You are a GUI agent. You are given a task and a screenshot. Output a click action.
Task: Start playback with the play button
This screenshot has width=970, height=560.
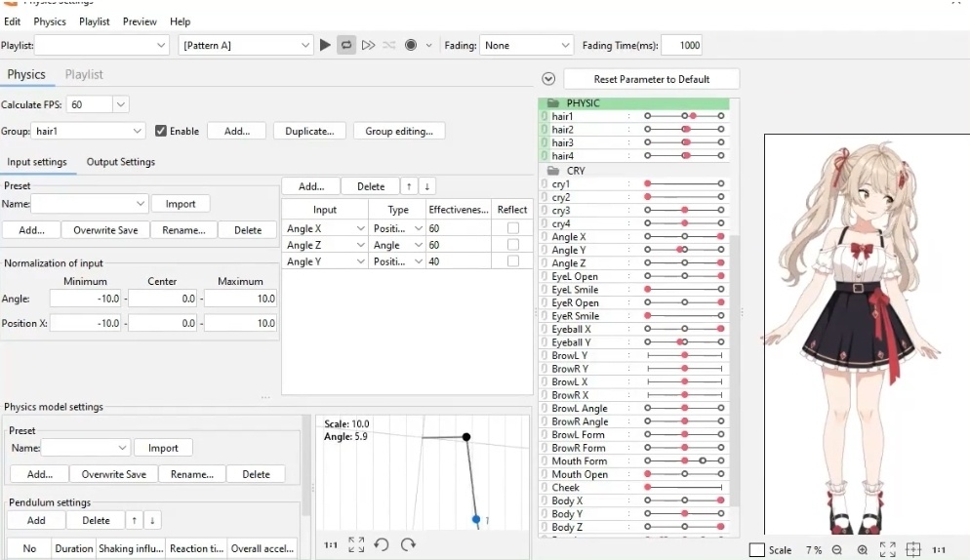click(325, 45)
